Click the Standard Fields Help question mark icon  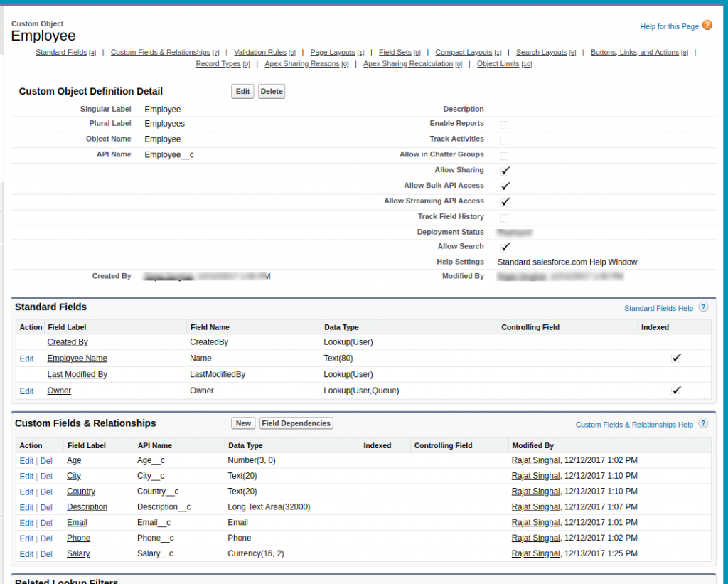click(703, 307)
